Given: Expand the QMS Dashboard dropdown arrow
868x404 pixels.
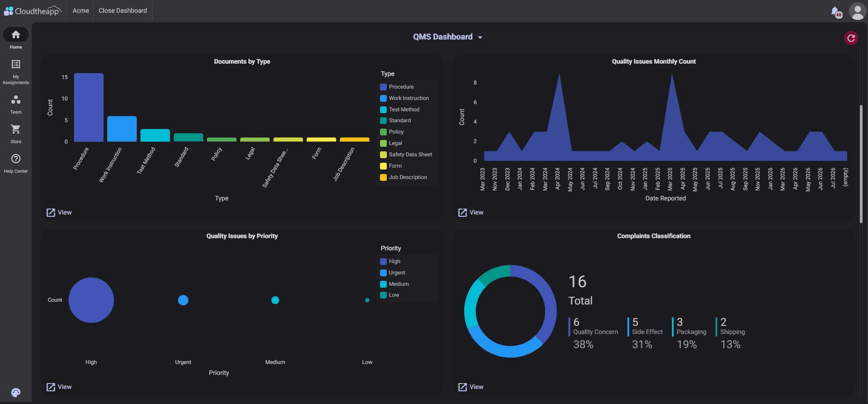Looking at the screenshot, I should click(480, 37).
